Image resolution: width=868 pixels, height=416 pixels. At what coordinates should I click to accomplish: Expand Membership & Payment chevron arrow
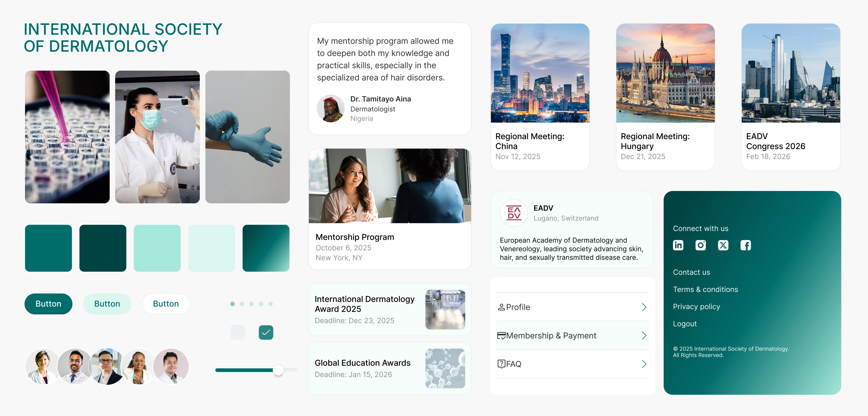pos(644,336)
